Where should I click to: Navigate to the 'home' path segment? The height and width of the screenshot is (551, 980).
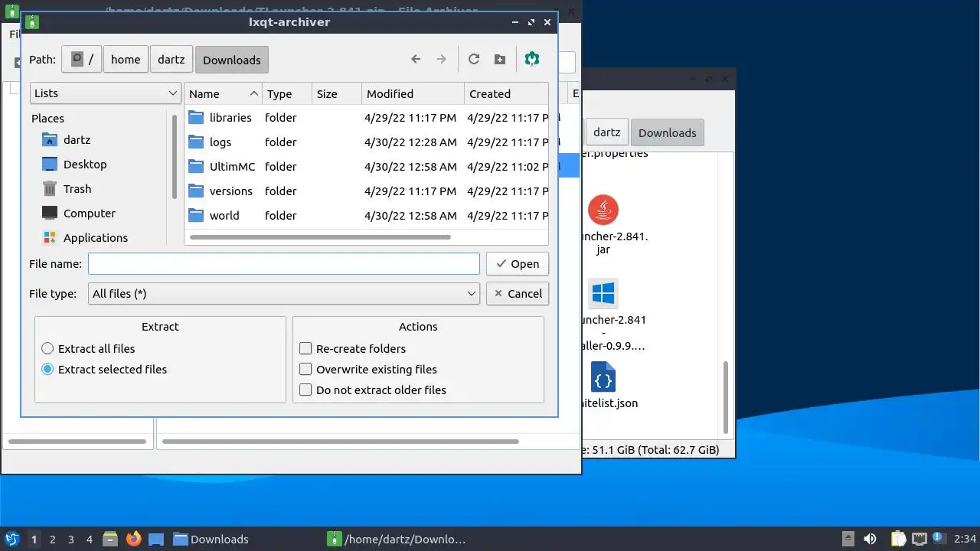click(126, 60)
